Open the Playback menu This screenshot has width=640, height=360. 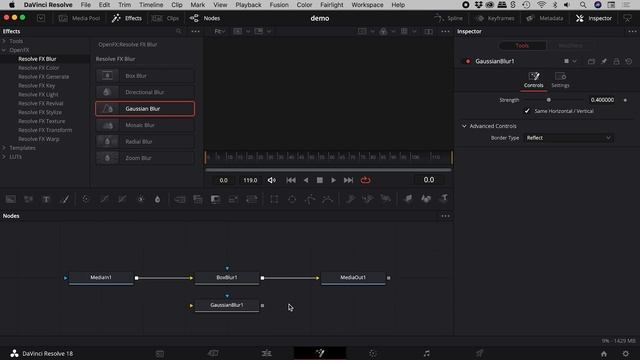tap(248, 5)
